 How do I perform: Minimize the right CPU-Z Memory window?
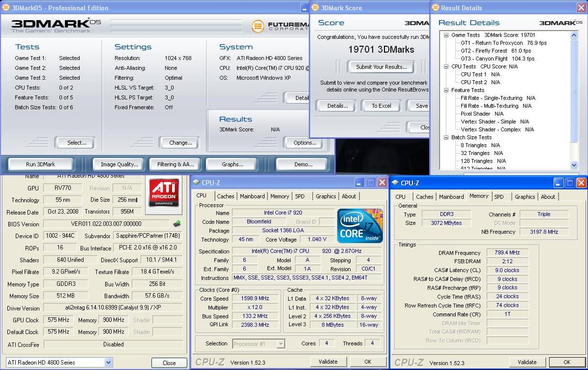[558, 183]
